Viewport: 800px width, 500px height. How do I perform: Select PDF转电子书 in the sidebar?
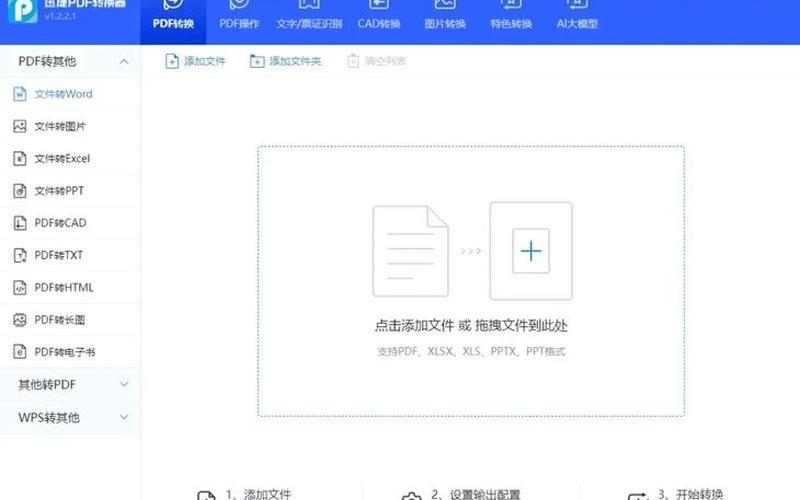(x=70, y=352)
